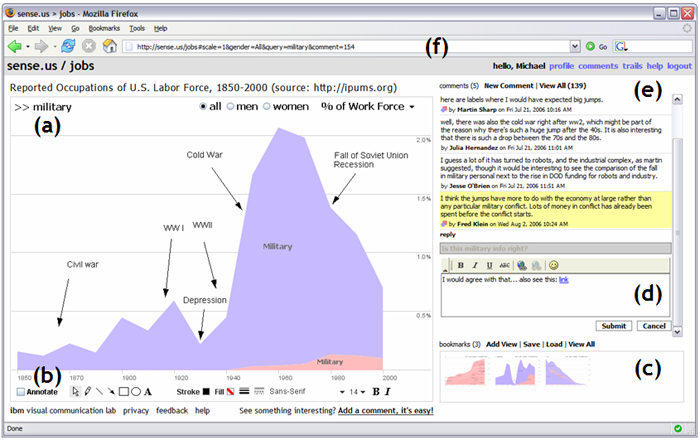Open the Go menu
700x440 pixels.
[75, 28]
